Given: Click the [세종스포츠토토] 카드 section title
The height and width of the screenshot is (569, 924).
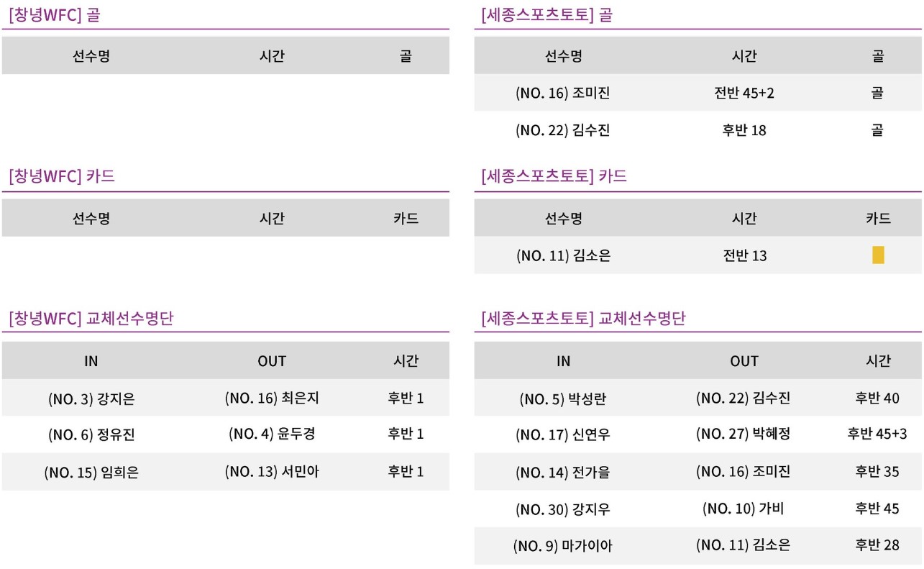Looking at the screenshot, I should click(554, 176).
